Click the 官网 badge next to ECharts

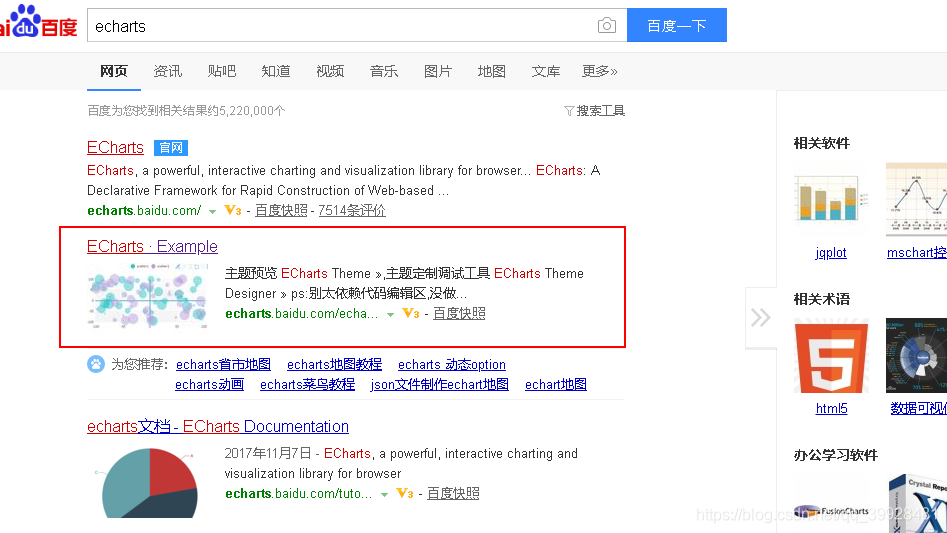pos(171,148)
